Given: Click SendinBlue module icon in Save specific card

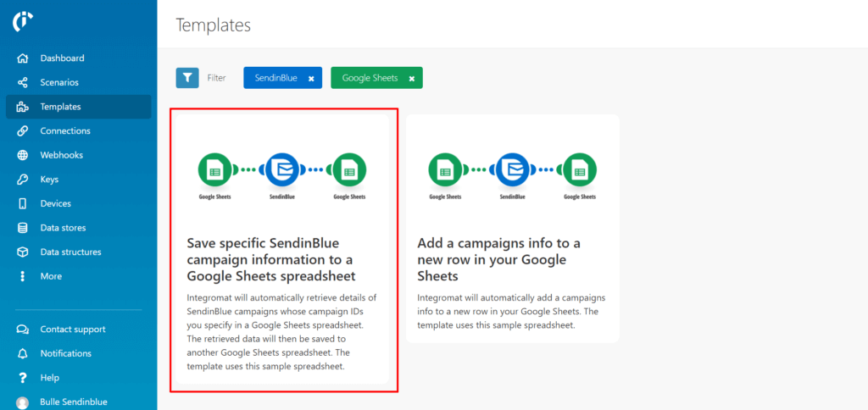Looking at the screenshot, I should point(282,171).
